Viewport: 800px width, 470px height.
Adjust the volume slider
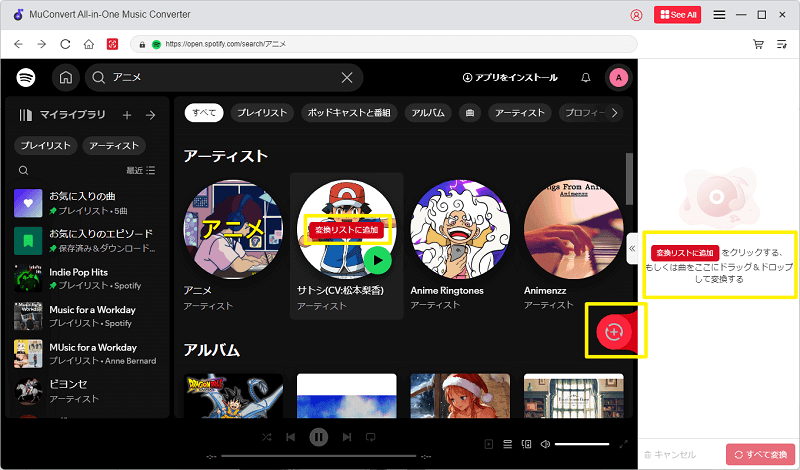(x=582, y=444)
